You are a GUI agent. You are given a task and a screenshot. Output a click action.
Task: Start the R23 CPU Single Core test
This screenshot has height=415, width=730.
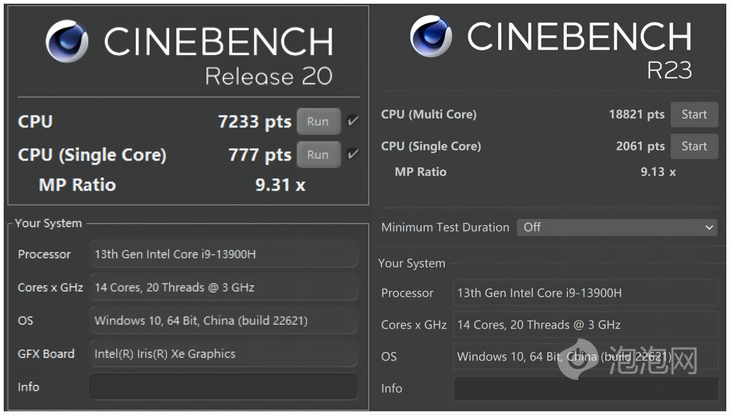pos(694,146)
